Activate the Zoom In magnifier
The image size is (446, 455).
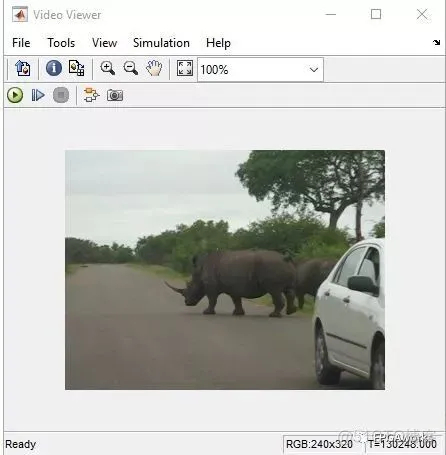point(107,68)
